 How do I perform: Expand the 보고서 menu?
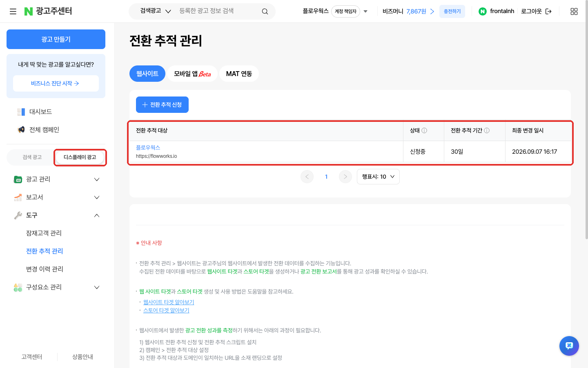(97, 197)
